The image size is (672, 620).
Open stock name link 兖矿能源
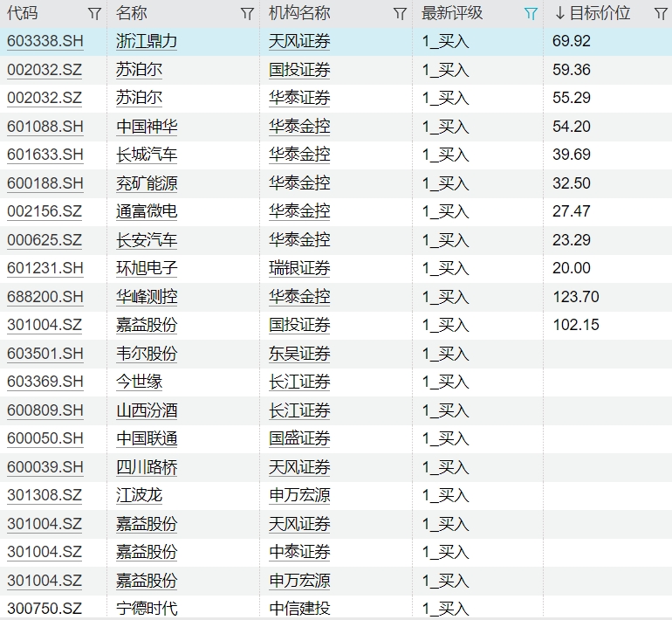(x=147, y=183)
